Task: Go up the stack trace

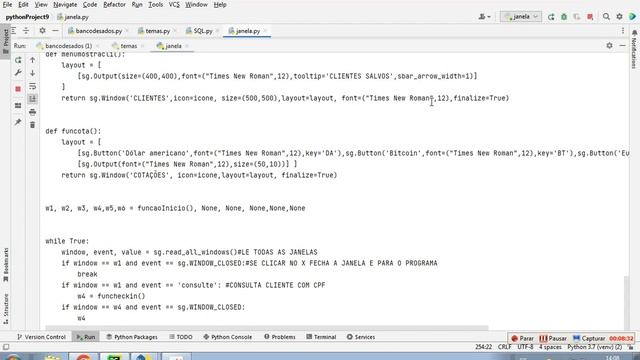Action: coord(33,60)
